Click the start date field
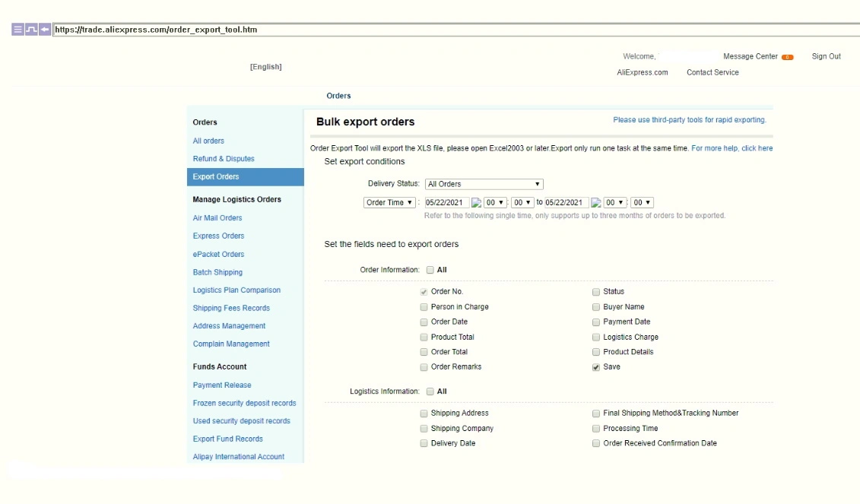This screenshot has height=504, width=860. 447,203
